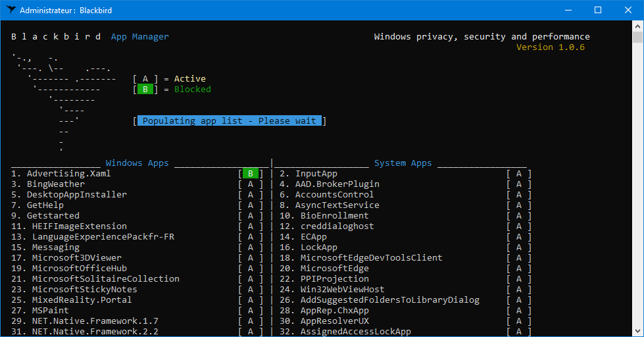Select the '7. GetHelp' entry

point(37,205)
